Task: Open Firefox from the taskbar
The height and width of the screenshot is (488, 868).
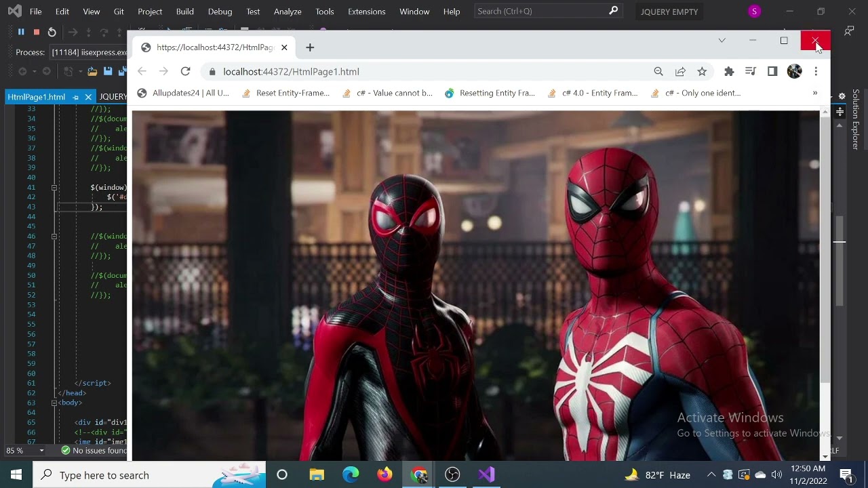Action: pyautogui.click(x=384, y=474)
